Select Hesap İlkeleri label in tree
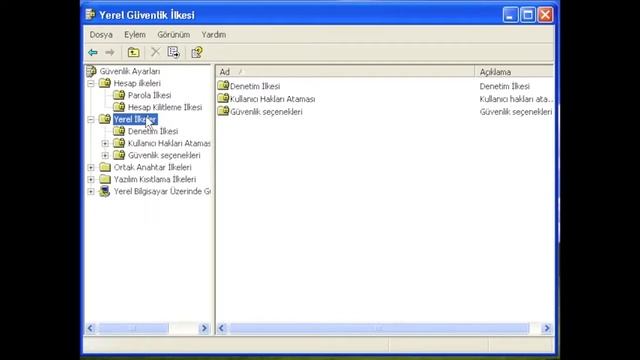 coord(137,83)
